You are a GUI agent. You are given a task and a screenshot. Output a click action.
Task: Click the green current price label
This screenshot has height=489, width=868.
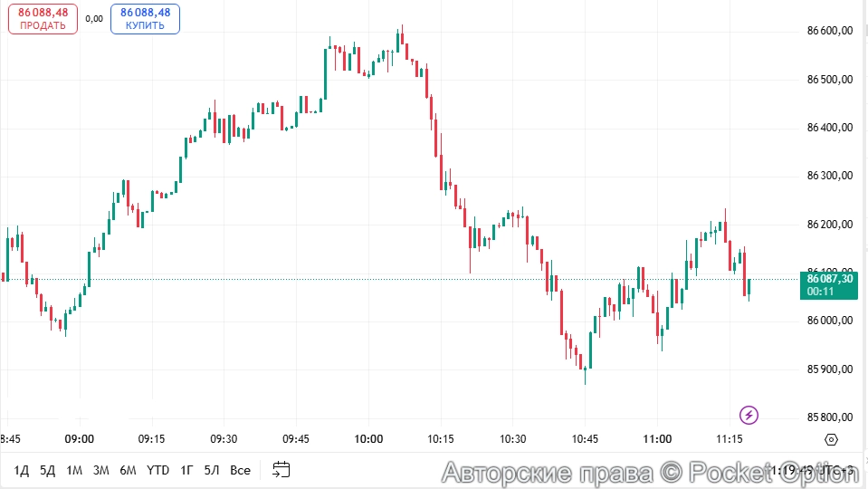828,284
